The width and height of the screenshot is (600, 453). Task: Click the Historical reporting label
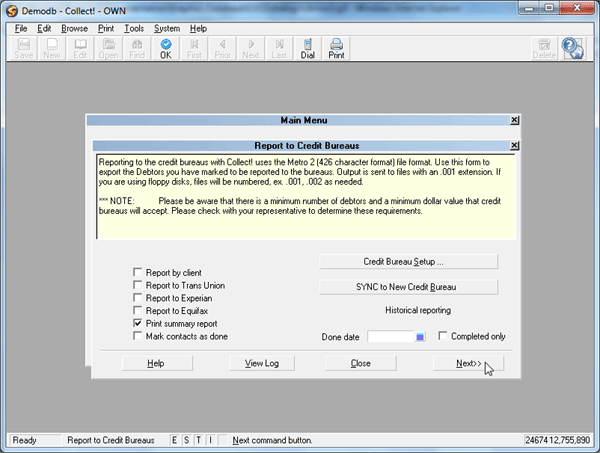coord(418,310)
